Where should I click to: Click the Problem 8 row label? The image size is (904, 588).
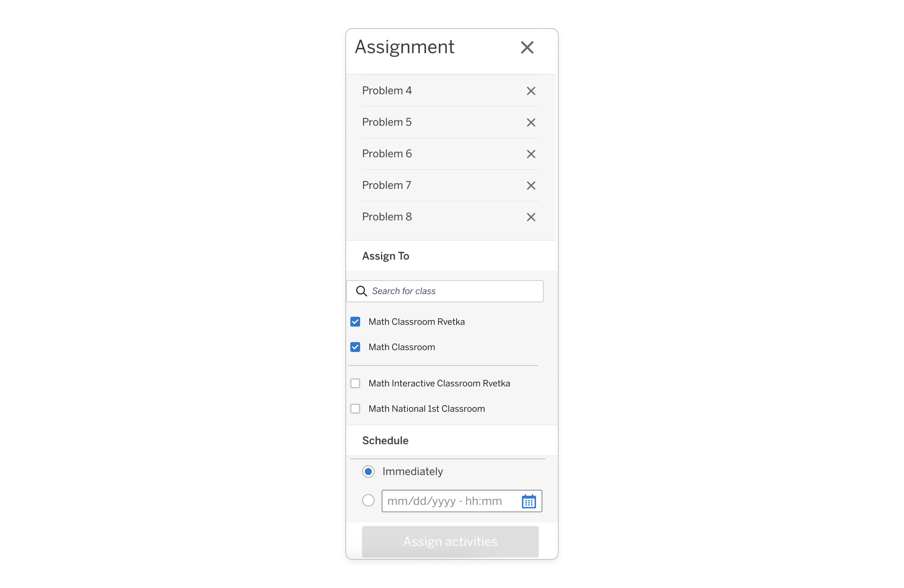387,217
